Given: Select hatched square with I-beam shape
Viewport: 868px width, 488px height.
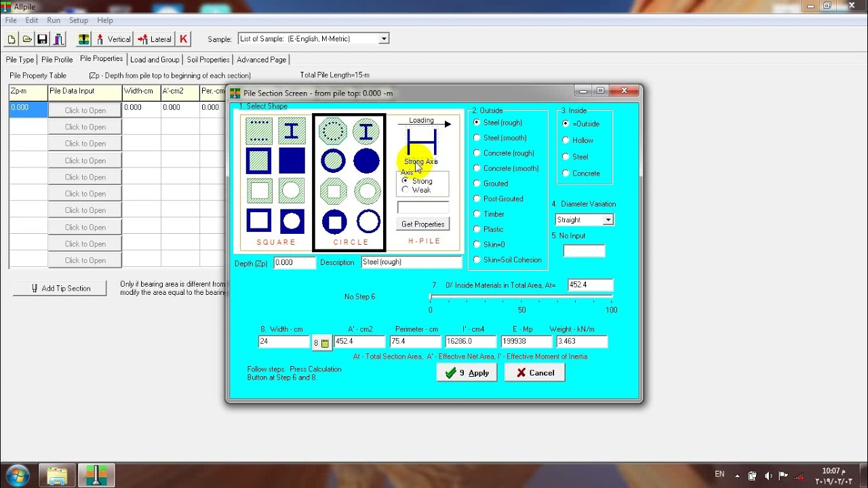Looking at the screenshot, I should point(292,131).
